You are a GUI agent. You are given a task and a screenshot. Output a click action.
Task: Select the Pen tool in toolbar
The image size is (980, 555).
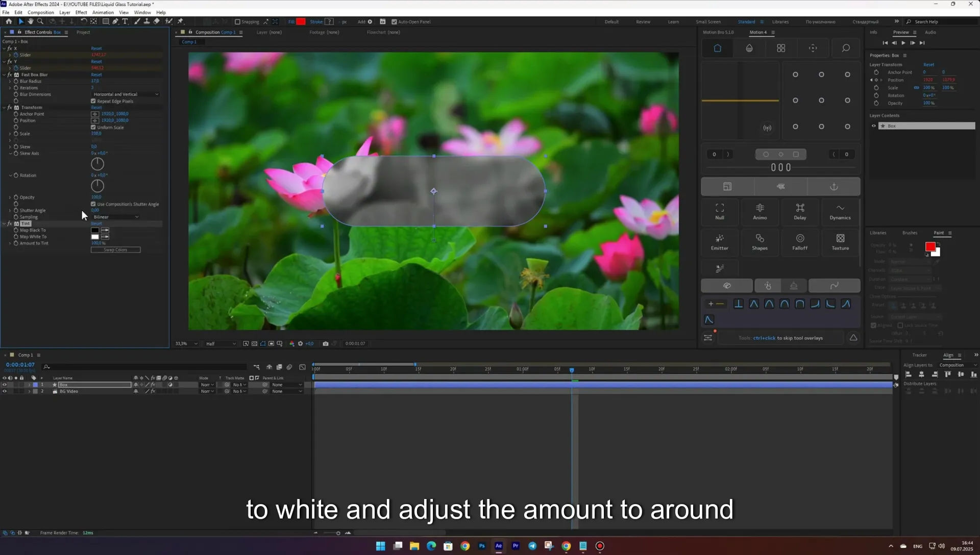pyautogui.click(x=115, y=21)
